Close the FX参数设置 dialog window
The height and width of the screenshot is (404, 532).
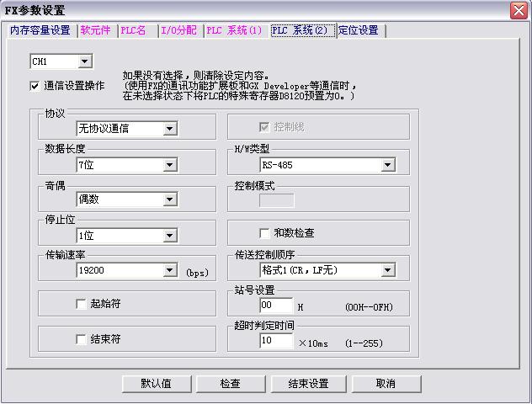tap(519, 10)
